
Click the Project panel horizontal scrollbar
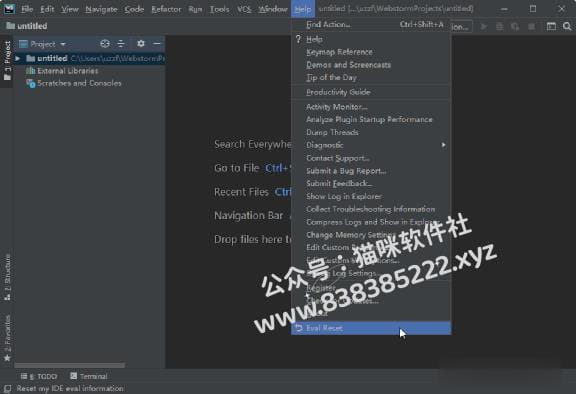70,365
